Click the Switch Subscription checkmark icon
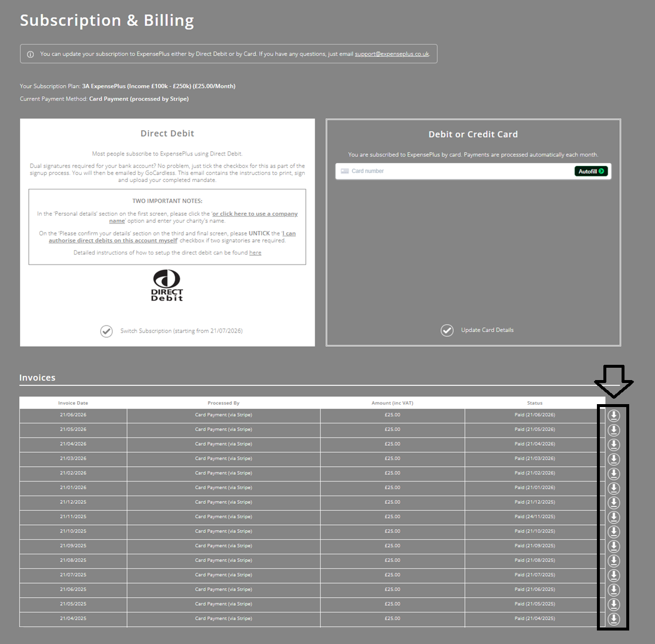 click(x=106, y=331)
